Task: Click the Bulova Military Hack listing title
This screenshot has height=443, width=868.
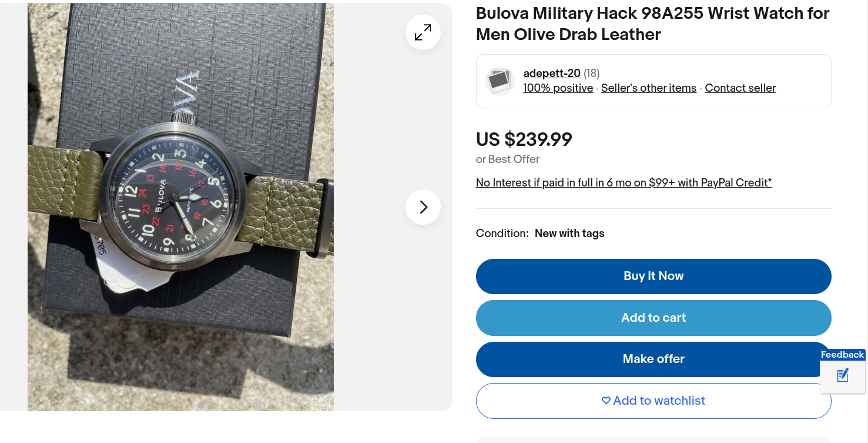Action: 652,24
